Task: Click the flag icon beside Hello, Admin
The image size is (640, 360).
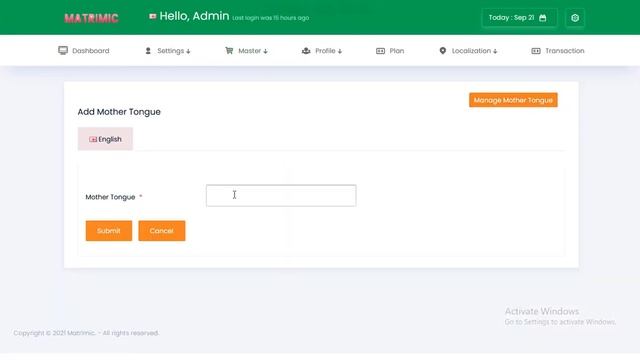Action: tap(153, 16)
